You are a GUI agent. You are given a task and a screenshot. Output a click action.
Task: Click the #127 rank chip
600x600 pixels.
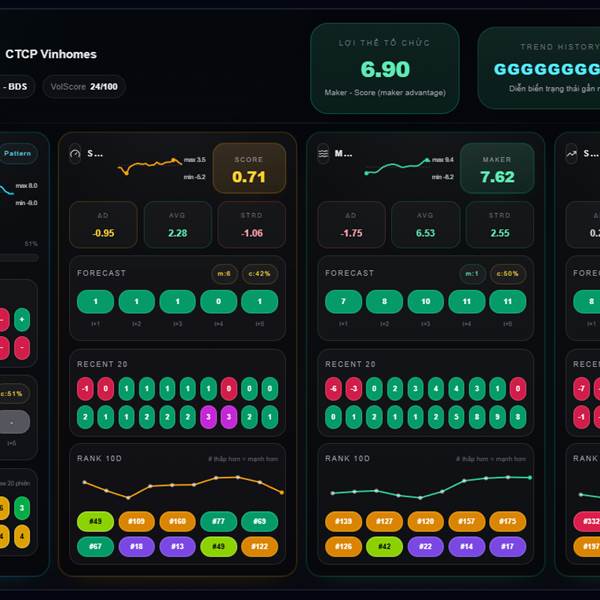pyautogui.click(x=385, y=521)
